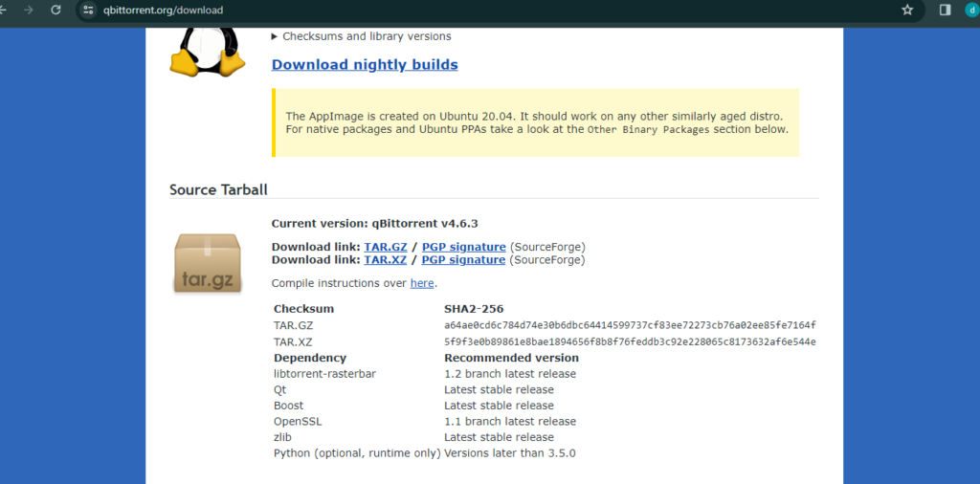Open the profile avatar menu
This screenshot has height=484, width=980.
(971, 10)
